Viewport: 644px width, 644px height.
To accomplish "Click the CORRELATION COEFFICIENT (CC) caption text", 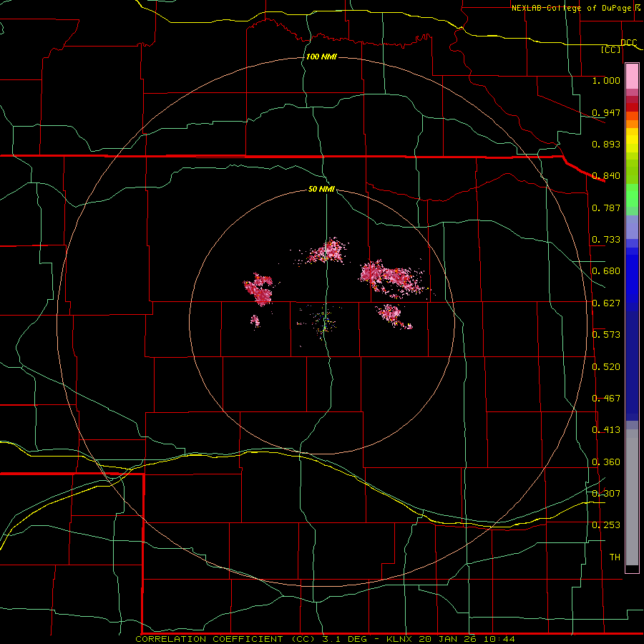I will pyautogui.click(x=226, y=639).
